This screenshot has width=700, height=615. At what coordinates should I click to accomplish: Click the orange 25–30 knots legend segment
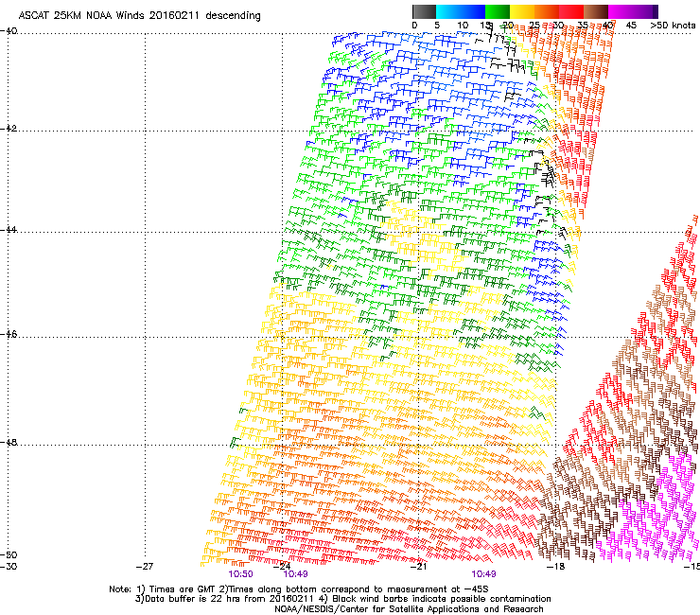click(547, 11)
